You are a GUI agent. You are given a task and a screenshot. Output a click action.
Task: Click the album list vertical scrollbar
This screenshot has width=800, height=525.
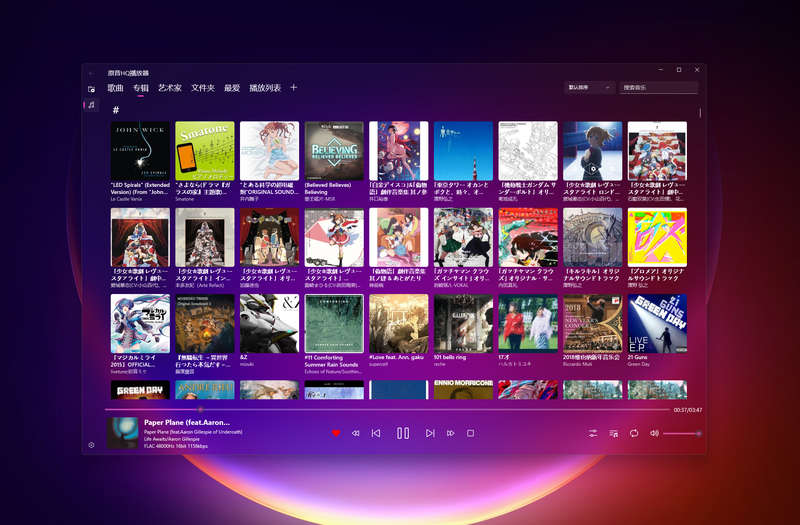700,113
